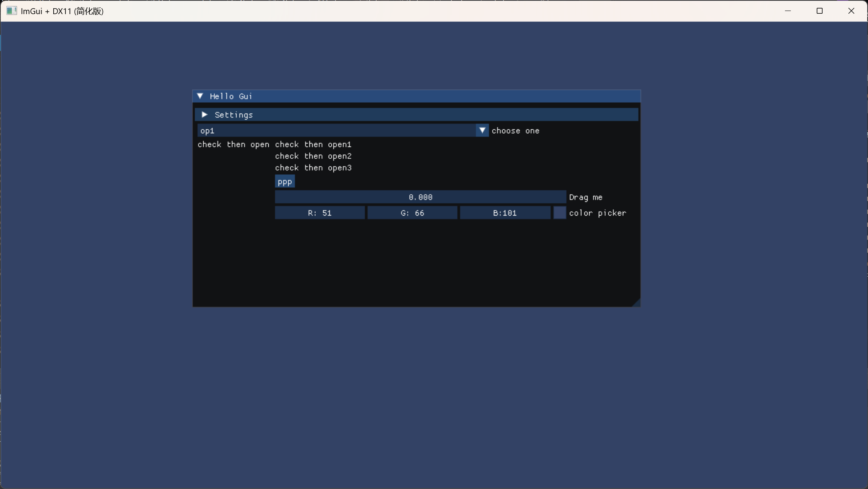Click the B:101 blue channel field
The width and height of the screenshot is (868, 489).
pos(505,213)
